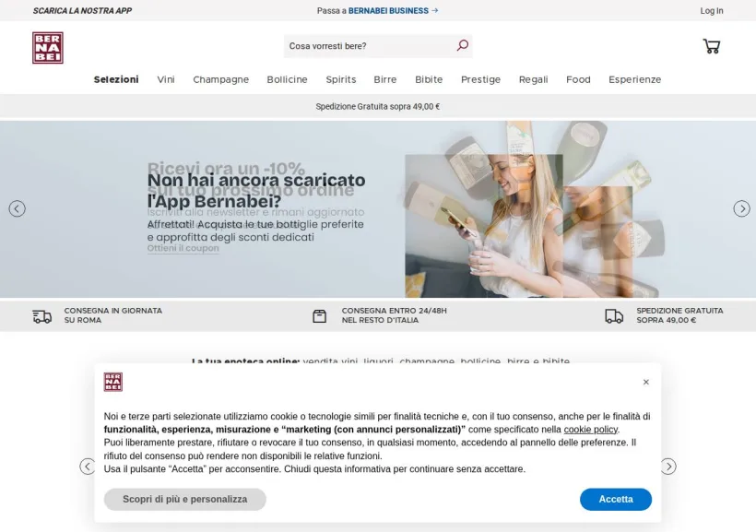Click the Bernabei logo in cookie banner
The height and width of the screenshot is (532, 756).
pyautogui.click(x=113, y=382)
